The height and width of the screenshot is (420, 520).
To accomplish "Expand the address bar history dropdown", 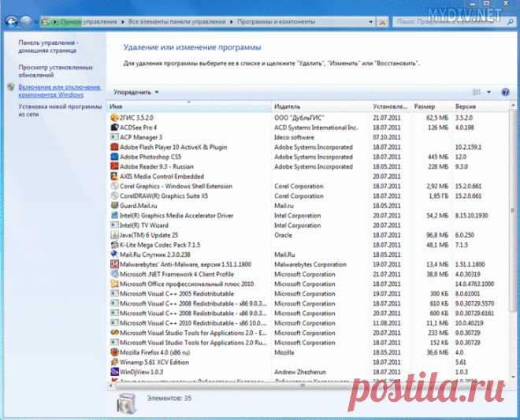I will (371, 22).
